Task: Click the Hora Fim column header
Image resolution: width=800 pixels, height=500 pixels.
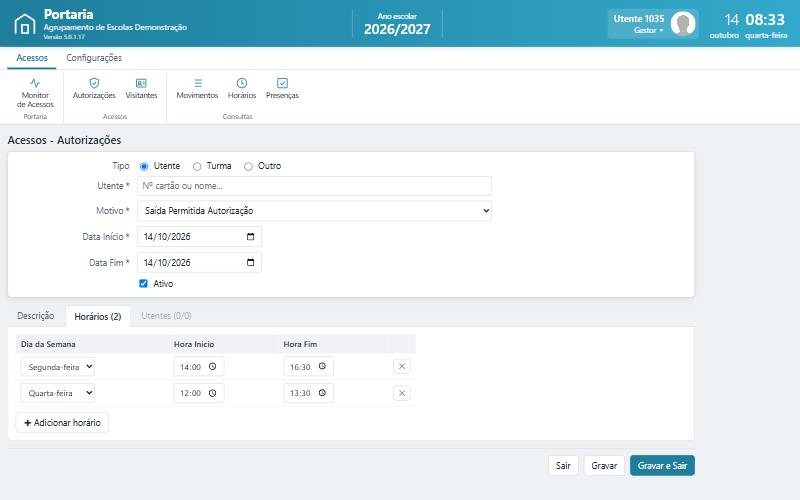Action: tap(300, 344)
